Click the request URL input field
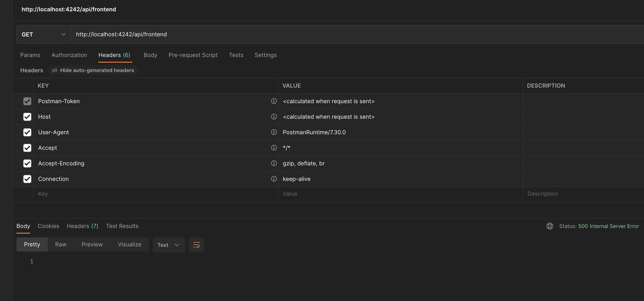The image size is (644, 301). point(358,34)
